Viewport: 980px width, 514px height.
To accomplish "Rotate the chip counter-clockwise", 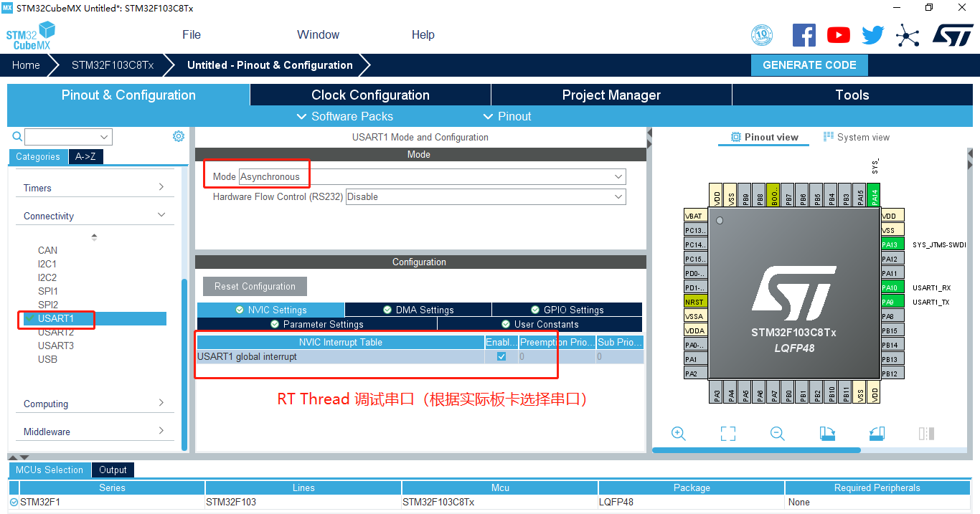I will [876, 433].
